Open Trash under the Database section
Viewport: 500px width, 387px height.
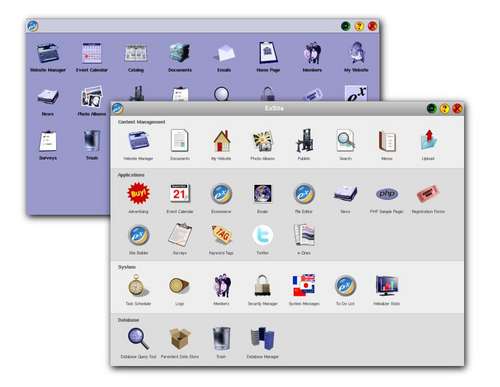(x=221, y=339)
